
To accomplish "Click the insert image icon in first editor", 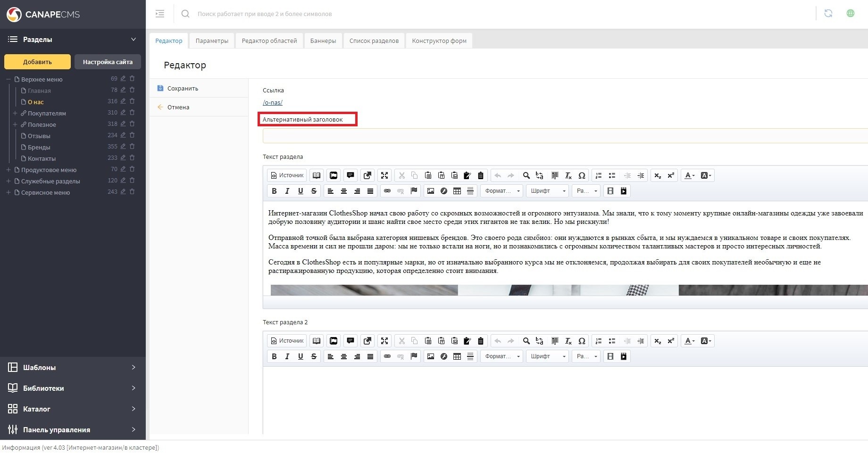I will 430,191.
